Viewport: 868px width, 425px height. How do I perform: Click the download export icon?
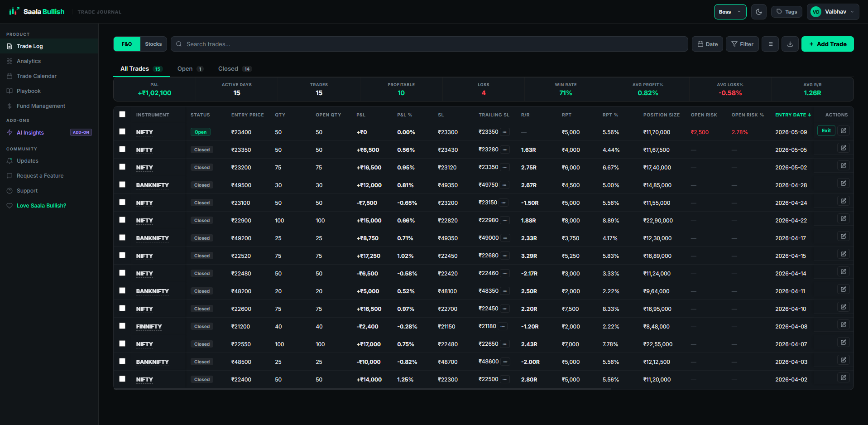pyautogui.click(x=790, y=44)
